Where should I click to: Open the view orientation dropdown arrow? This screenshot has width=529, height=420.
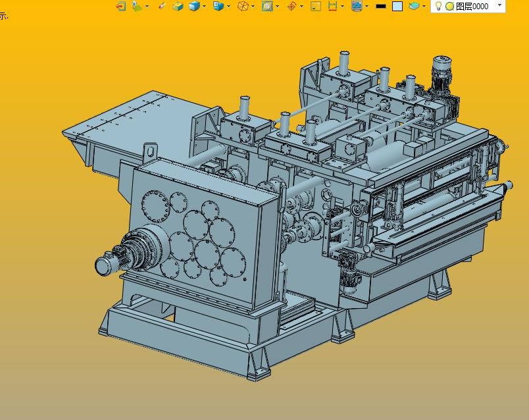click(228, 7)
